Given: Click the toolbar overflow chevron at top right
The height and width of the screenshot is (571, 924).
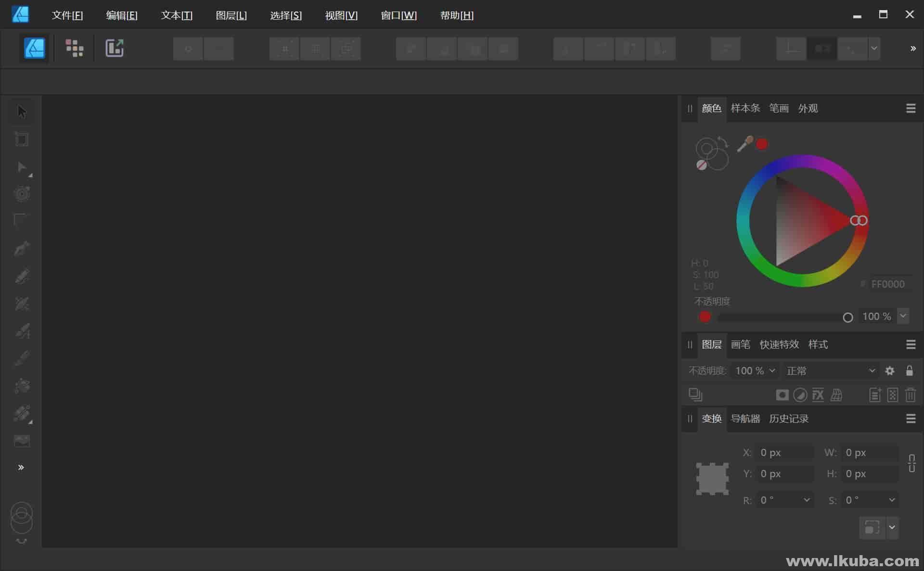Looking at the screenshot, I should coord(912,48).
